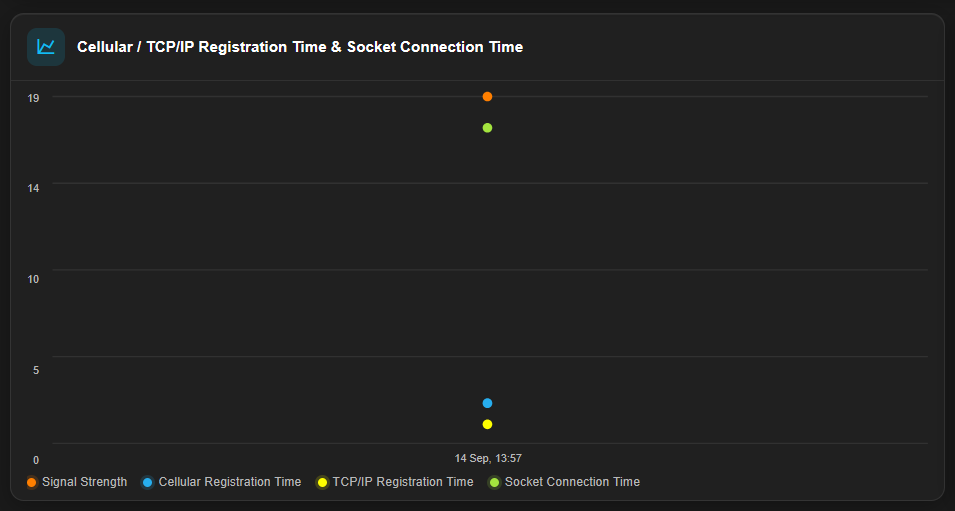The height and width of the screenshot is (511, 955).
Task: Toggle the Signal Strength legend entry
Action: coord(77,482)
